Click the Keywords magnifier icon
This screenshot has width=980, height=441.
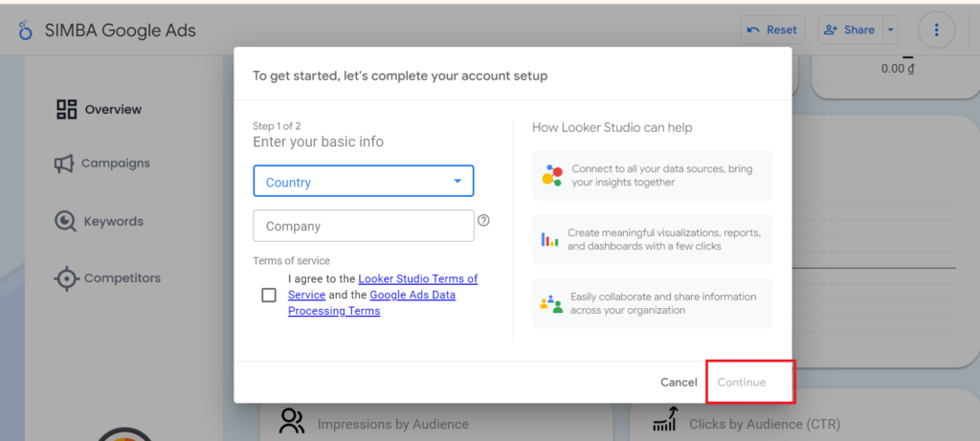point(66,222)
